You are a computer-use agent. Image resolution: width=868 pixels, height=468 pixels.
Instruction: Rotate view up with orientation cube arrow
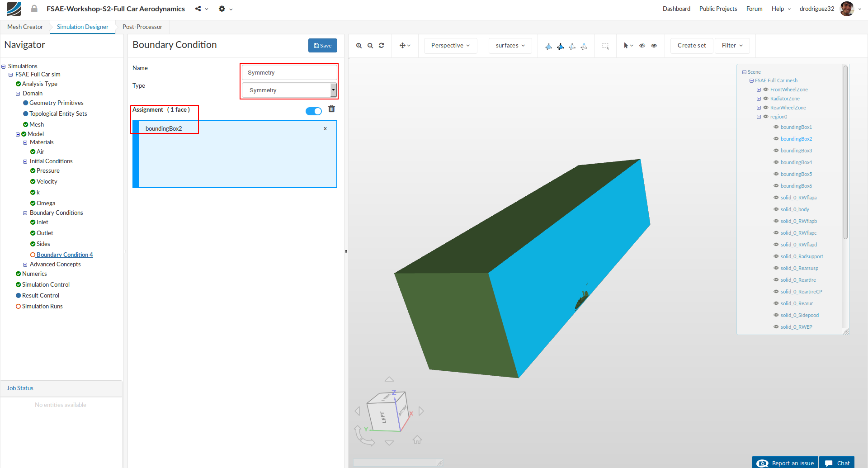coord(389,379)
